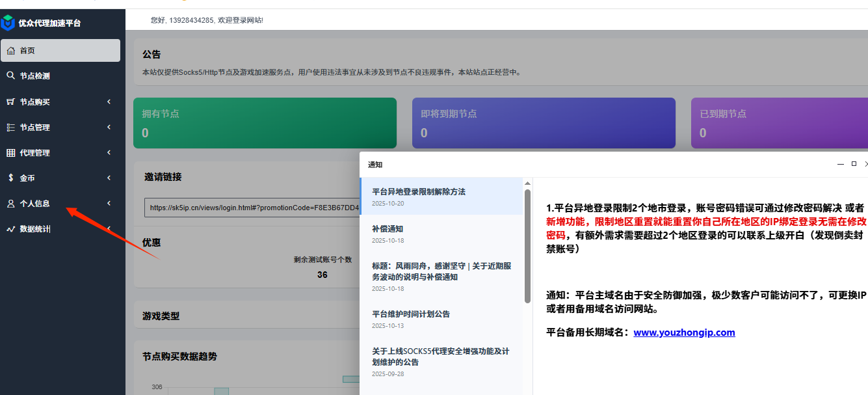The height and width of the screenshot is (395, 868).
Task: Open the www.youzhongip.com backup domain link
Action: [x=684, y=333]
